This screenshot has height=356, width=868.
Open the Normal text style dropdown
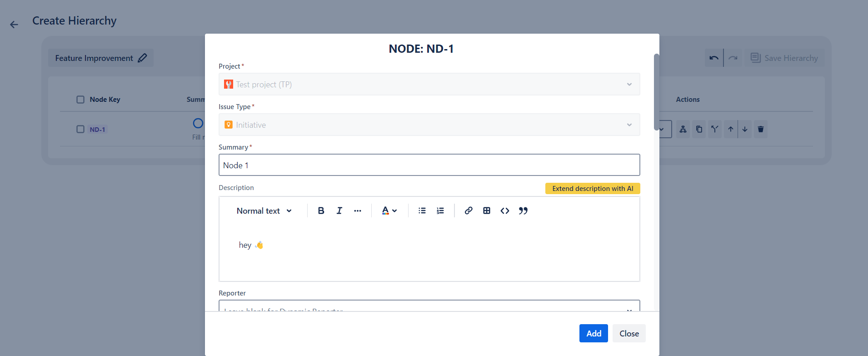[264, 211]
